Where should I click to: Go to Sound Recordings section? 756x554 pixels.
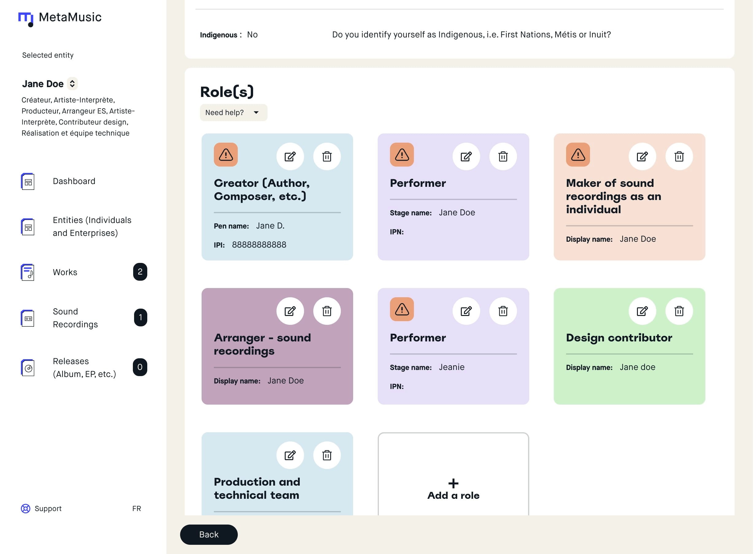pos(75,318)
